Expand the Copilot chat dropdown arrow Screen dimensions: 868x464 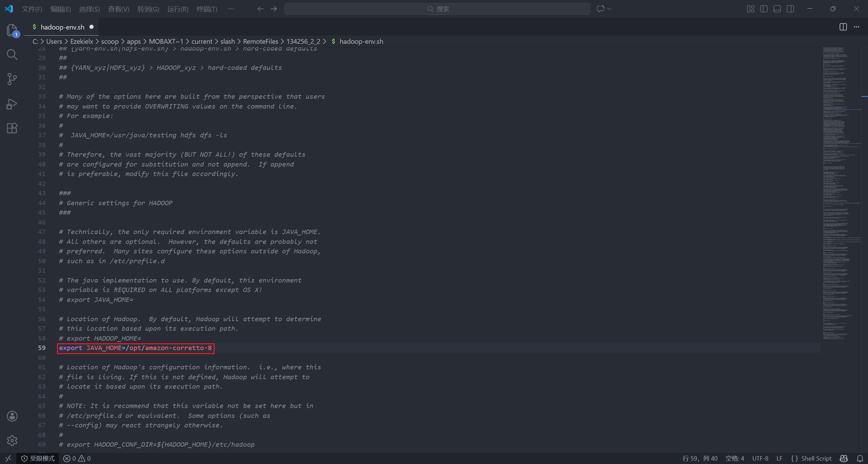pyautogui.click(x=609, y=9)
